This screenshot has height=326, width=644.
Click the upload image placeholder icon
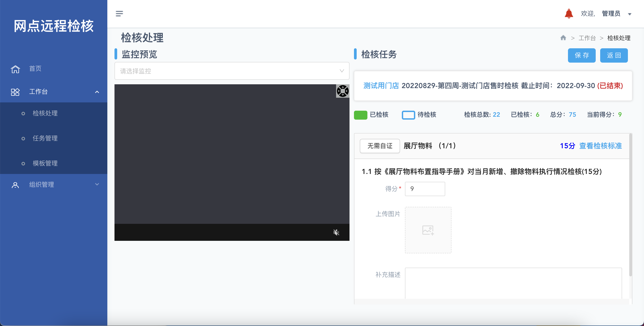coord(428,230)
